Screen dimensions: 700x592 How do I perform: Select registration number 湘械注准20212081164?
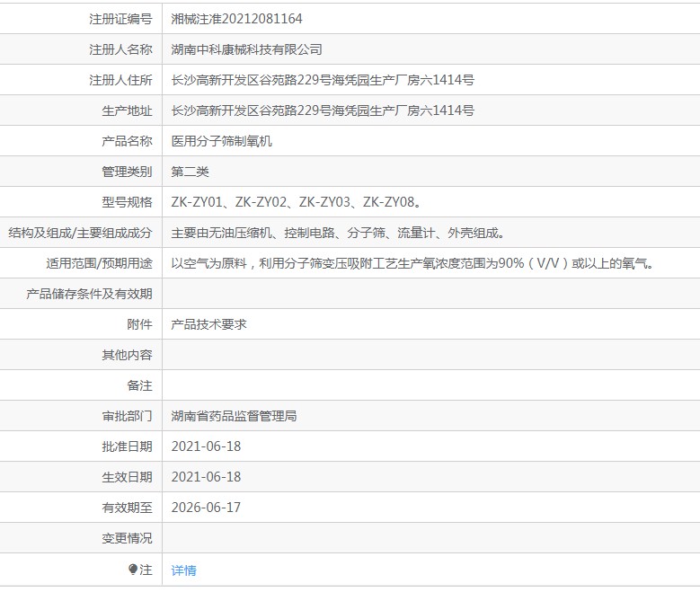[236, 19]
